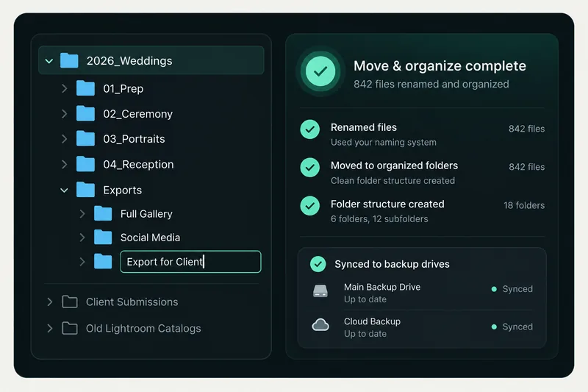Click the Synced to backup drives checkmark

click(x=318, y=264)
